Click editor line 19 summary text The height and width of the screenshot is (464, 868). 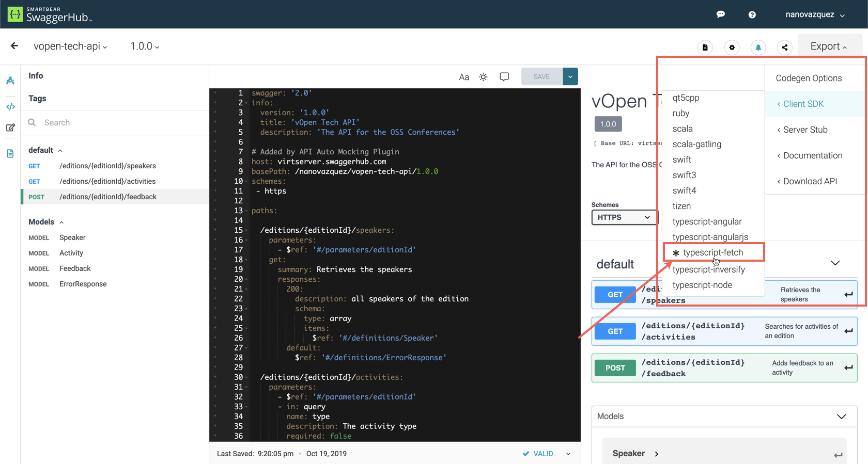pos(345,269)
